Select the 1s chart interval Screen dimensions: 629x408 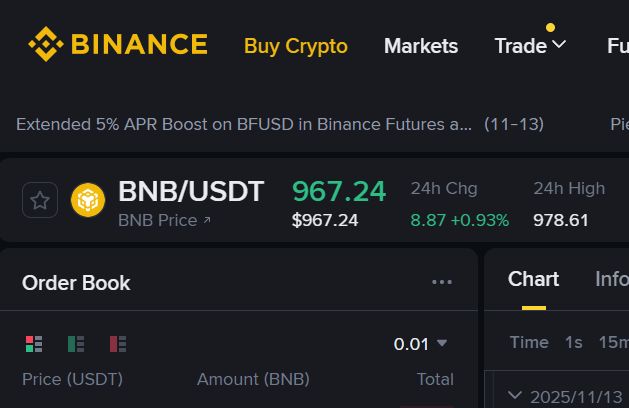click(573, 342)
